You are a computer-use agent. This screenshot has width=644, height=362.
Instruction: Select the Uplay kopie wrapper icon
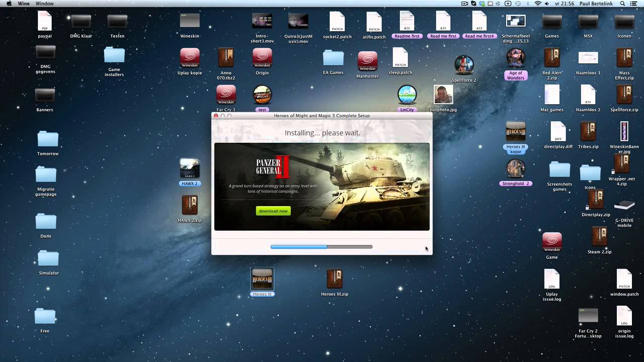click(190, 58)
